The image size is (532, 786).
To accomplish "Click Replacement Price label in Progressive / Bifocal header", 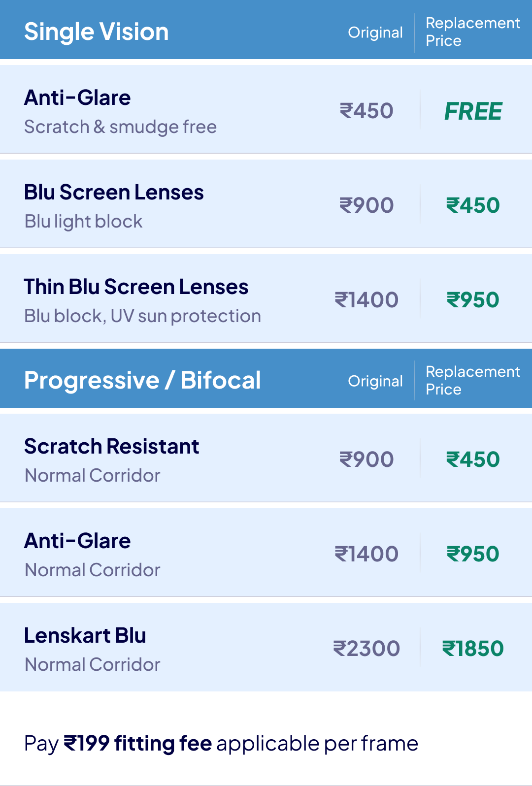I will 472,380.
